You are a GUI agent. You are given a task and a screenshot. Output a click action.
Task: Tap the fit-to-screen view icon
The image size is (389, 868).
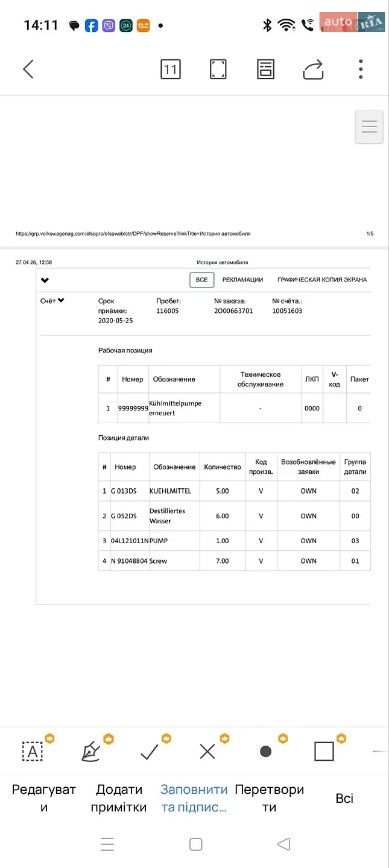click(218, 69)
